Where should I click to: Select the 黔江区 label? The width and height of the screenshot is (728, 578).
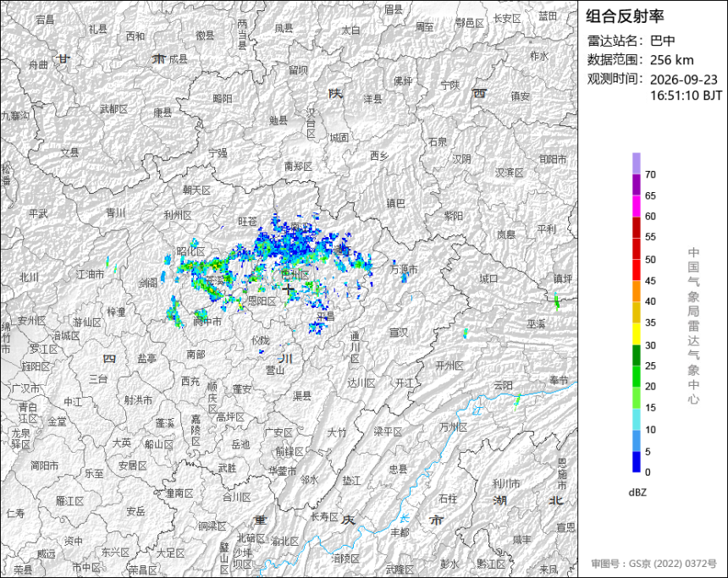tap(491, 564)
